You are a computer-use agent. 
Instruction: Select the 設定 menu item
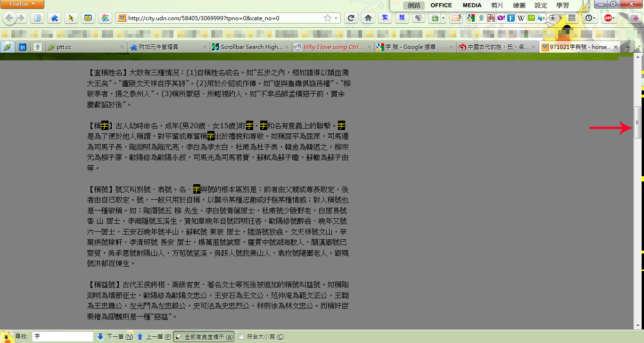click(541, 5)
